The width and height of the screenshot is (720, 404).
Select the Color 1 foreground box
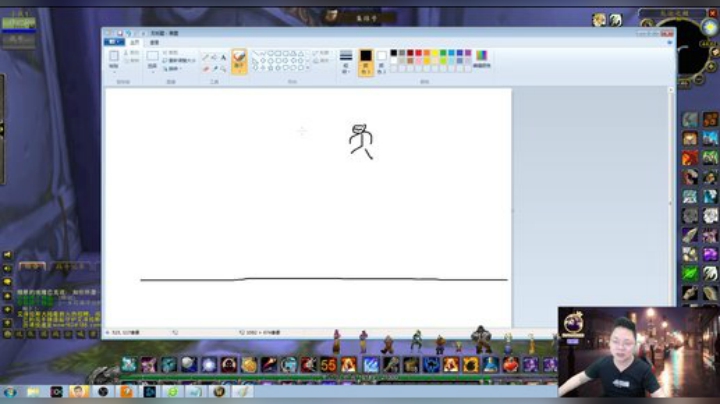[x=366, y=62]
